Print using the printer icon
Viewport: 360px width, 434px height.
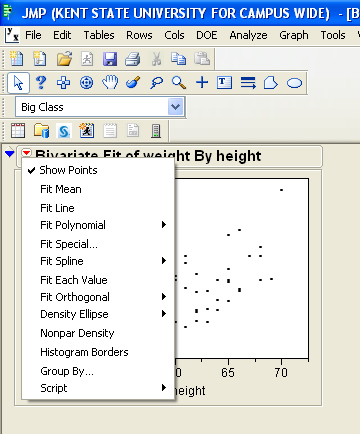(133, 59)
